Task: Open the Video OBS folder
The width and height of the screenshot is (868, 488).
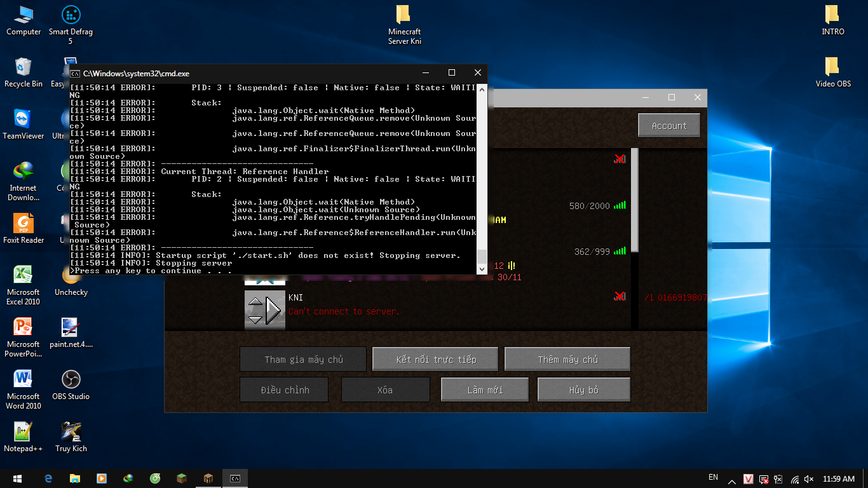Action: coord(833,72)
